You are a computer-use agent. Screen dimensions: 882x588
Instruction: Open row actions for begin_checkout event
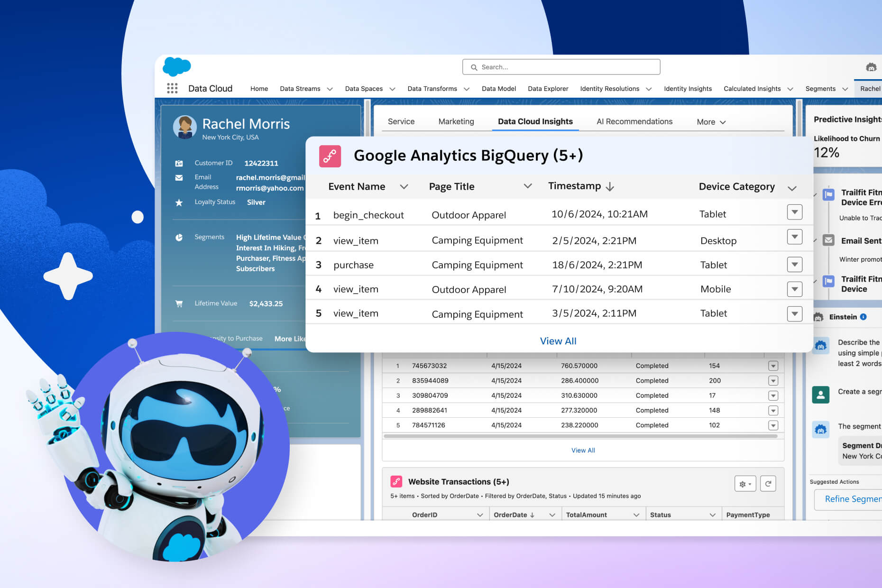[794, 212]
